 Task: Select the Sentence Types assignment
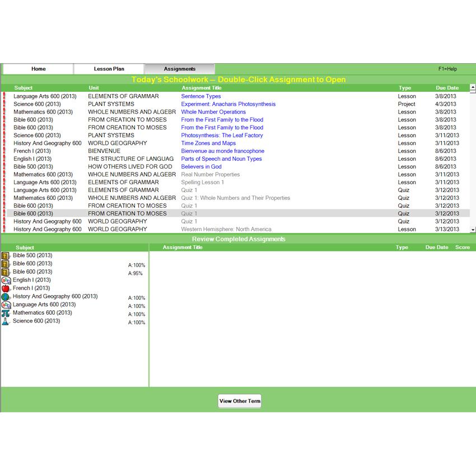coord(200,96)
